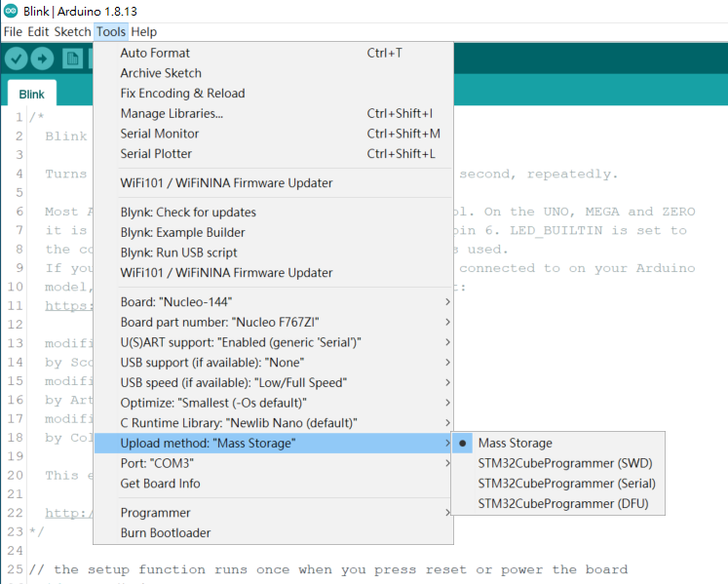
Task: Open WiFi101 Firmware Updater below Blynk entries
Action: tap(273, 273)
